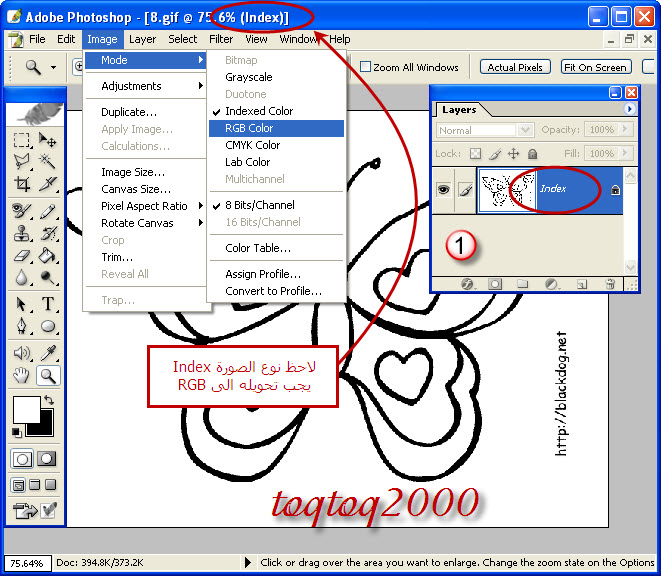Hide the Index layer using eye icon
Viewport: 661px width, 576px height.
coord(445,190)
